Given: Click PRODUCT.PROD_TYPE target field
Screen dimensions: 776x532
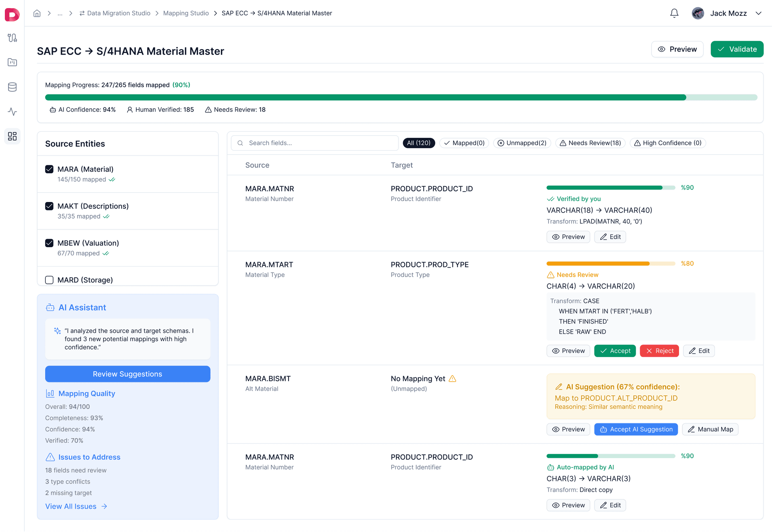Looking at the screenshot, I should 430,265.
